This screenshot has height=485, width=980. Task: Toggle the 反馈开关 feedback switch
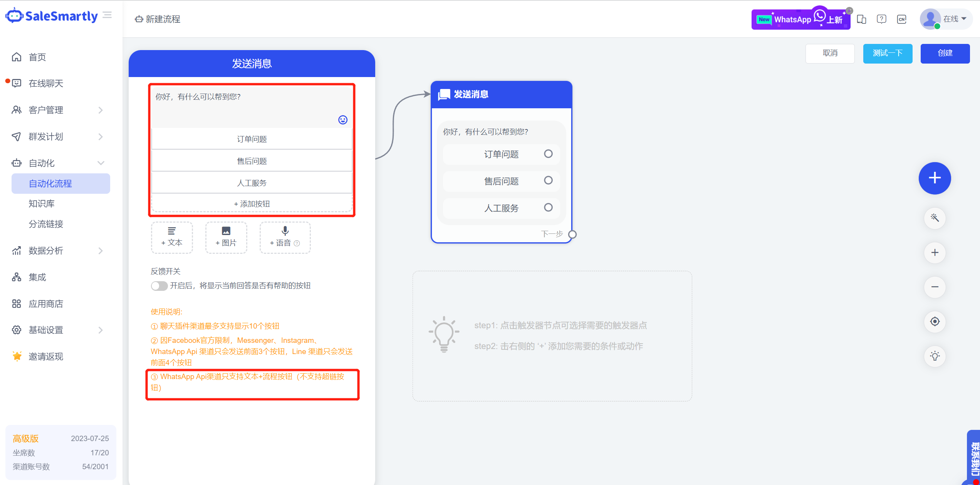click(x=159, y=286)
